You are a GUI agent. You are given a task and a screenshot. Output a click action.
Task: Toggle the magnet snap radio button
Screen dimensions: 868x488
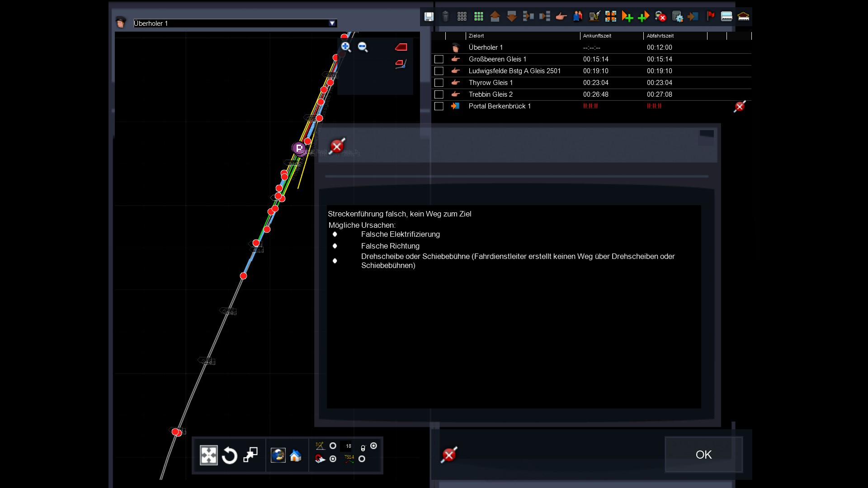click(x=333, y=459)
